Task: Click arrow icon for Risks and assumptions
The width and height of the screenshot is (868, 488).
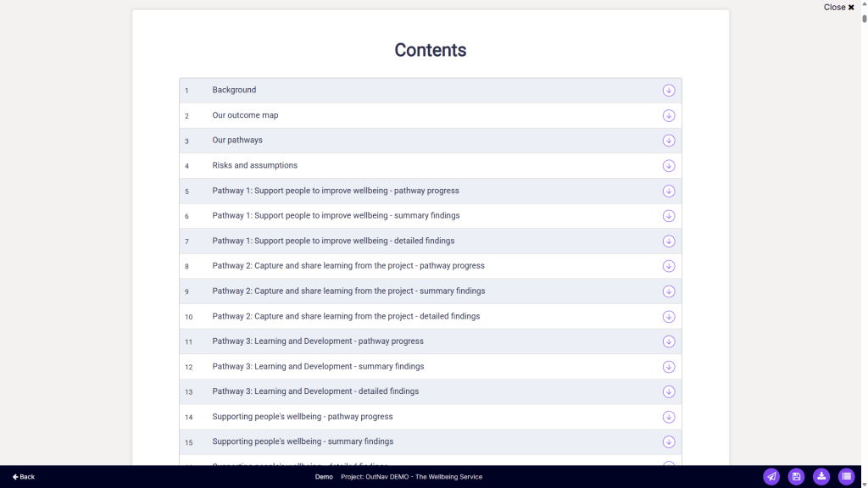Action: [x=669, y=166]
